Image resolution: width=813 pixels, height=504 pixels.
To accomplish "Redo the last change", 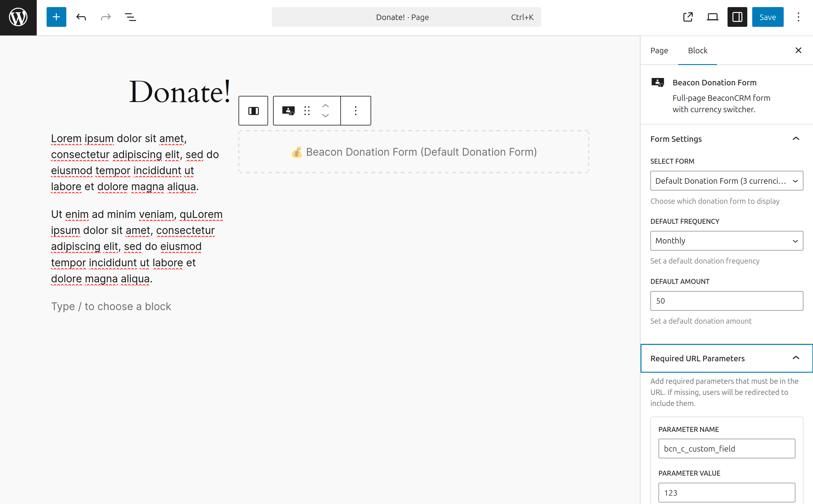I will point(106,17).
